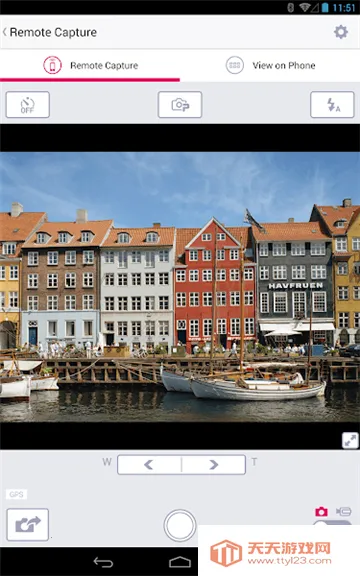Tap the Wi-Fi status bar icon
360x576 pixels.
click(x=305, y=7)
